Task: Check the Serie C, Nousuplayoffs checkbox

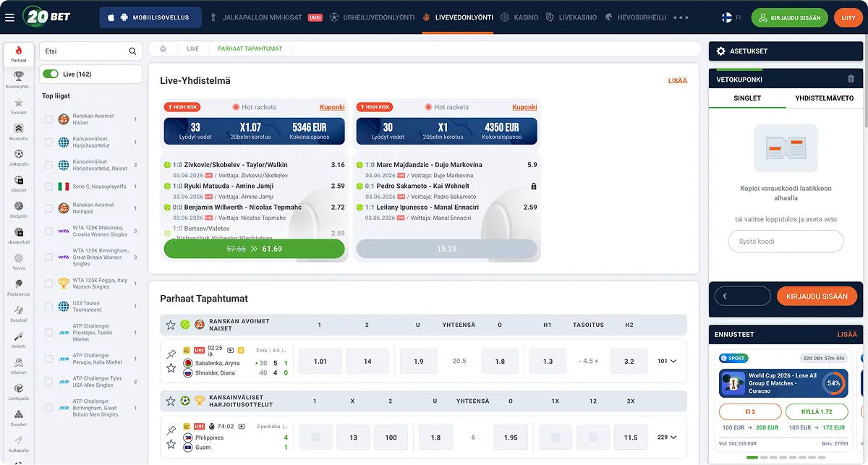Action: (x=48, y=186)
